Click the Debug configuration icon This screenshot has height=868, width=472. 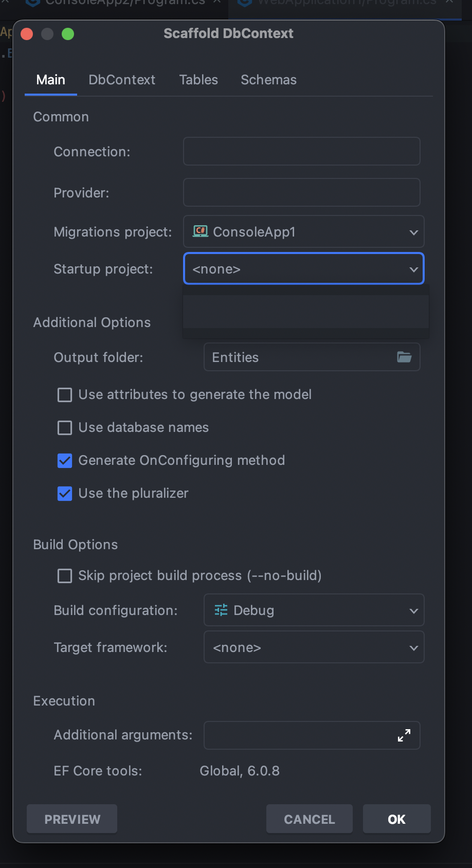220,610
